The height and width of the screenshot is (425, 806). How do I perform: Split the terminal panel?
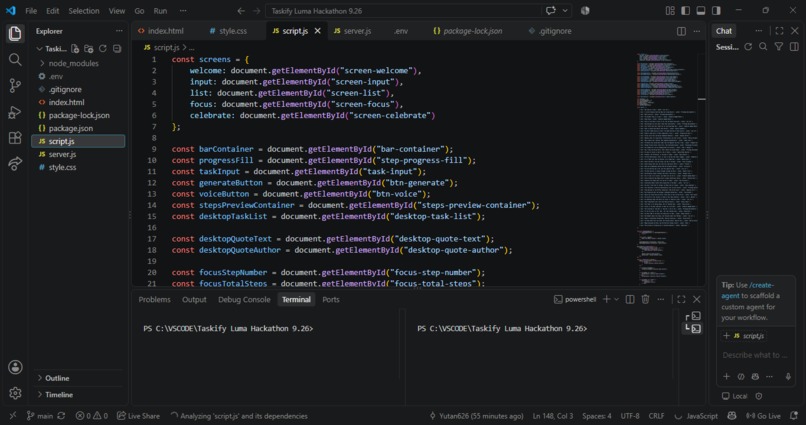point(630,299)
